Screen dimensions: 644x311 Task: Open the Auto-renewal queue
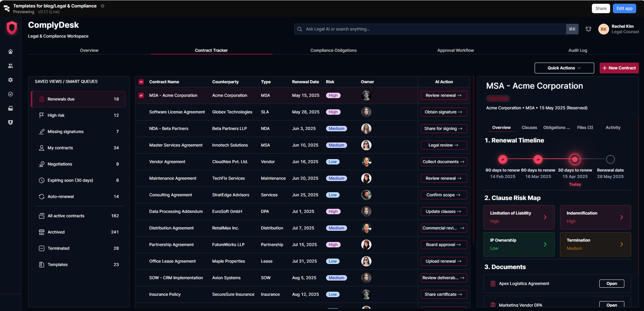[x=78, y=197]
